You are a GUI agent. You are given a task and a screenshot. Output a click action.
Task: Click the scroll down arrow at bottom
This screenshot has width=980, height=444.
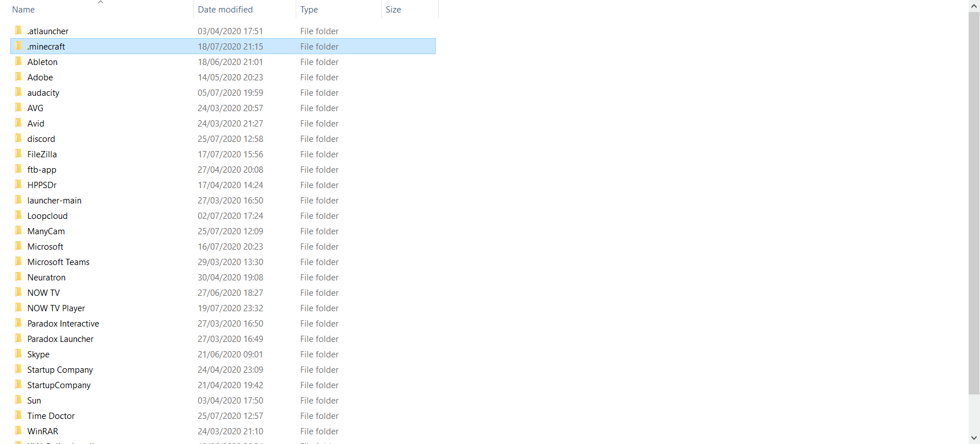(974, 438)
